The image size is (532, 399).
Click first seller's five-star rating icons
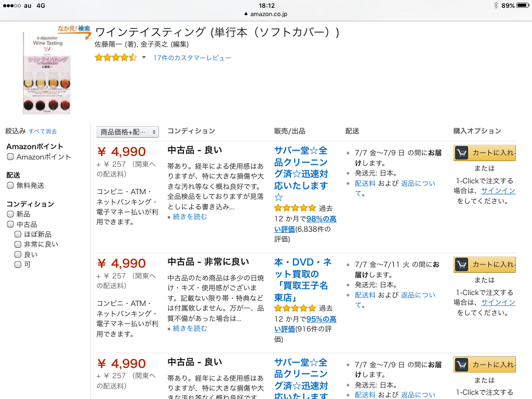click(295, 208)
